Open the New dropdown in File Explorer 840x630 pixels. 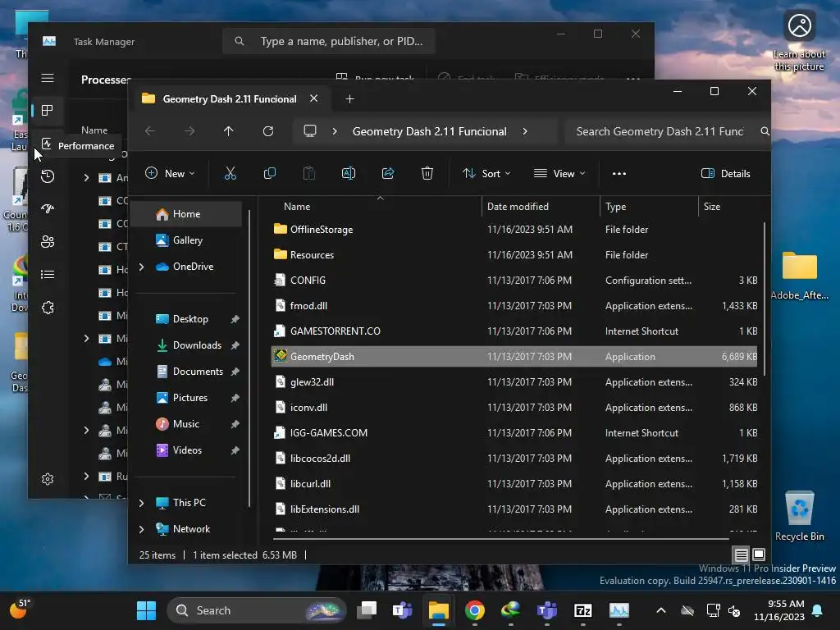(170, 174)
